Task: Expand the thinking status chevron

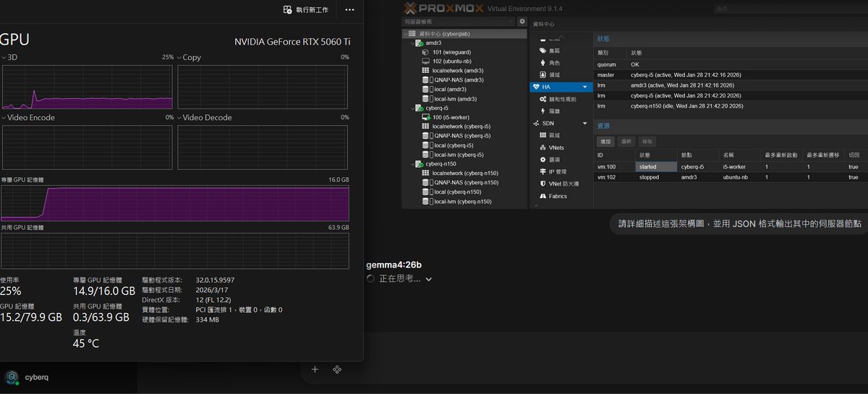Action: pos(429,279)
